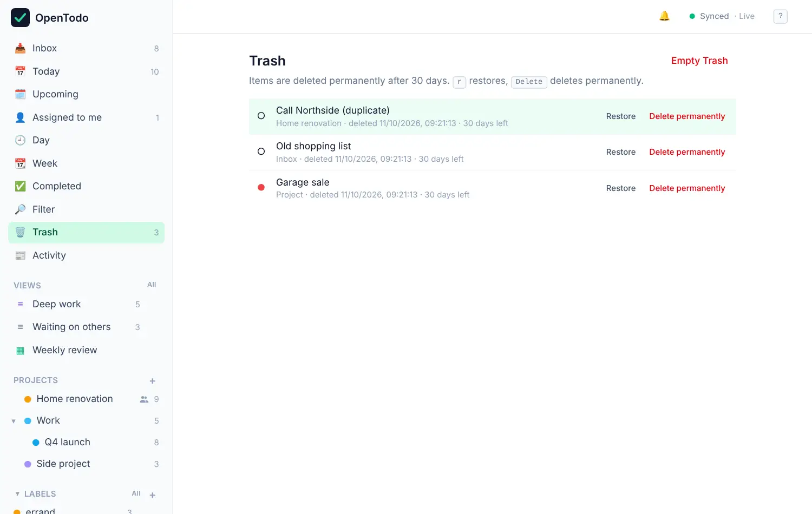
Task: Click the Today calendar icon
Action: tap(20, 71)
